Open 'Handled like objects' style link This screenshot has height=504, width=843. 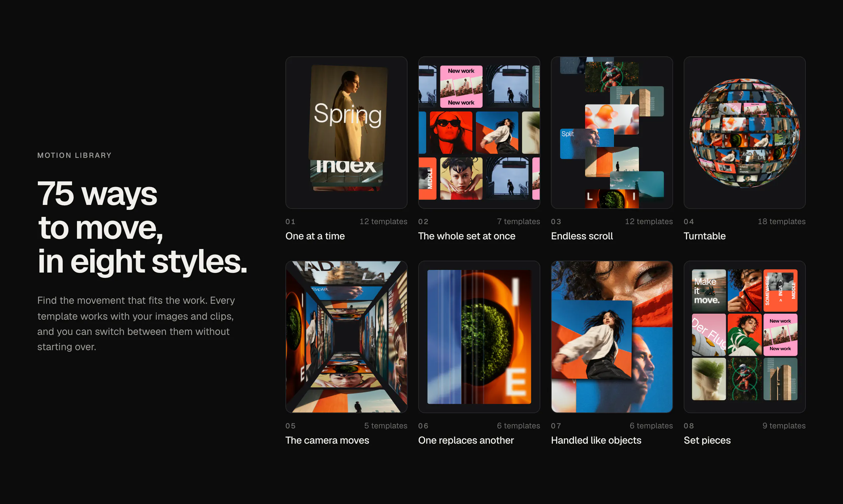point(596,440)
